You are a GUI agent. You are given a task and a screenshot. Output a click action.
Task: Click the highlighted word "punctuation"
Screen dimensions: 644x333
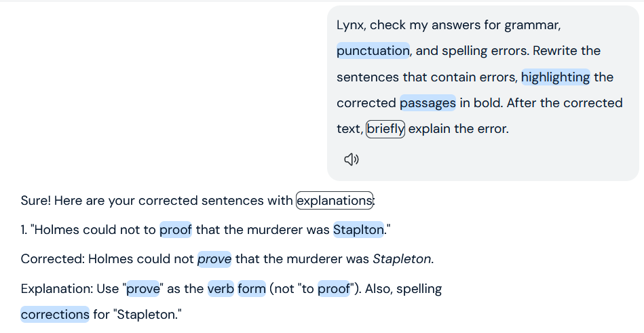[x=373, y=51]
